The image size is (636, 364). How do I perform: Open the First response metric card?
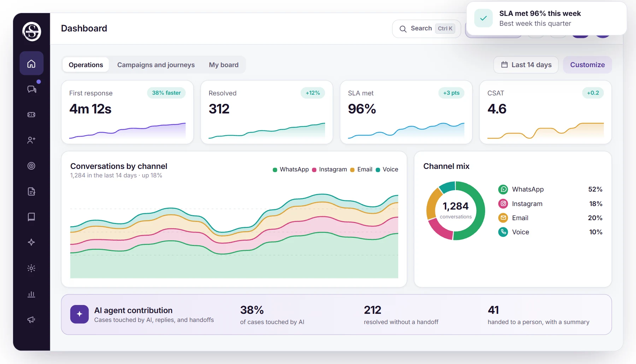(x=127, y=112)
